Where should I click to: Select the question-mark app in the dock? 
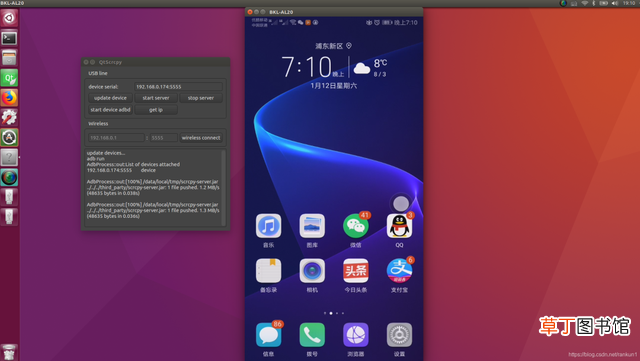9,157
